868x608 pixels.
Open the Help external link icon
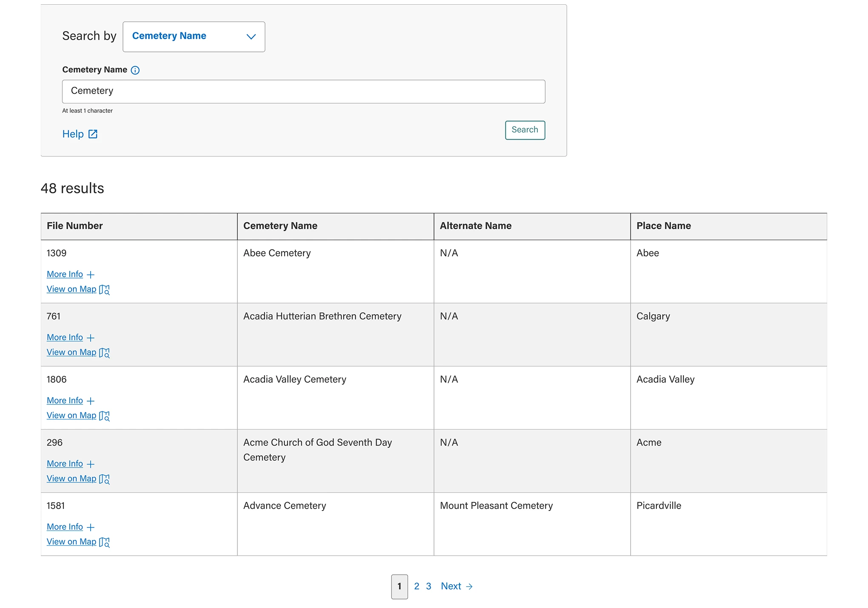pyautogui.click(x=93, y=134)
